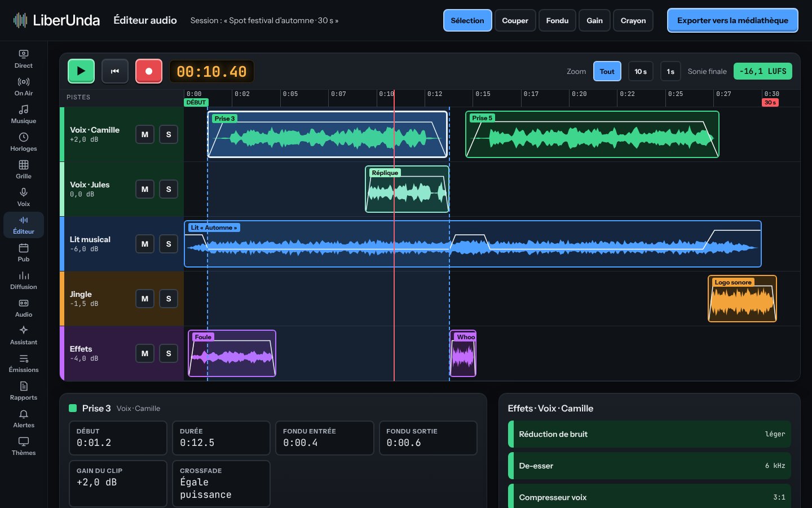Viewport: 812px width, 508px height.
Task: Open the Audio section
Action: tap(24, 308)
